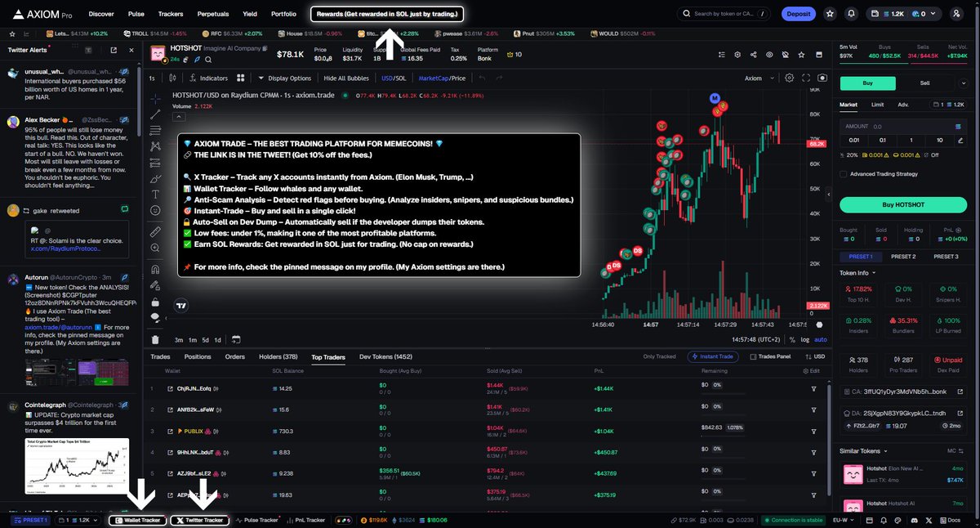980x528 pixels.
Task: Toggle log scale on chart
Action: tap(805, 340)
